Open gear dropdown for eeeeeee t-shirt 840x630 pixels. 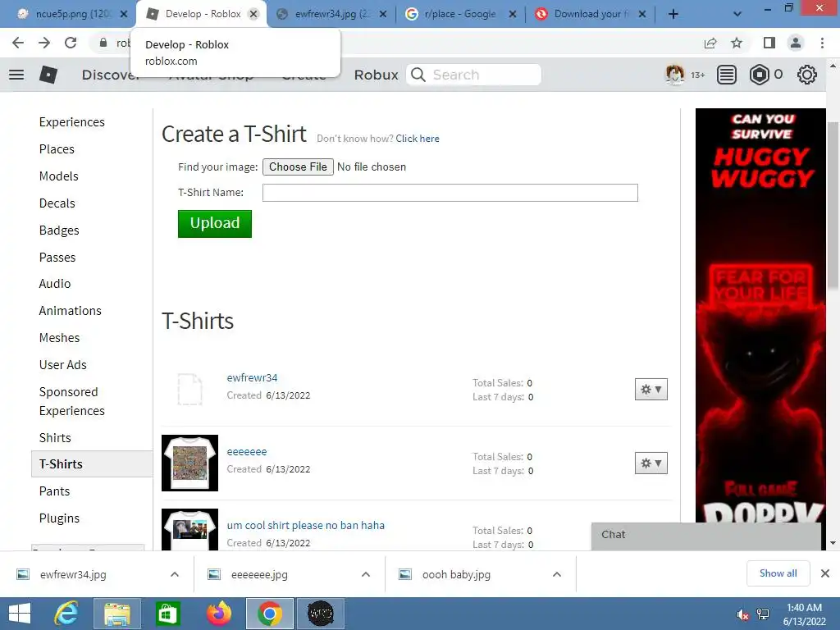[651, 463]
